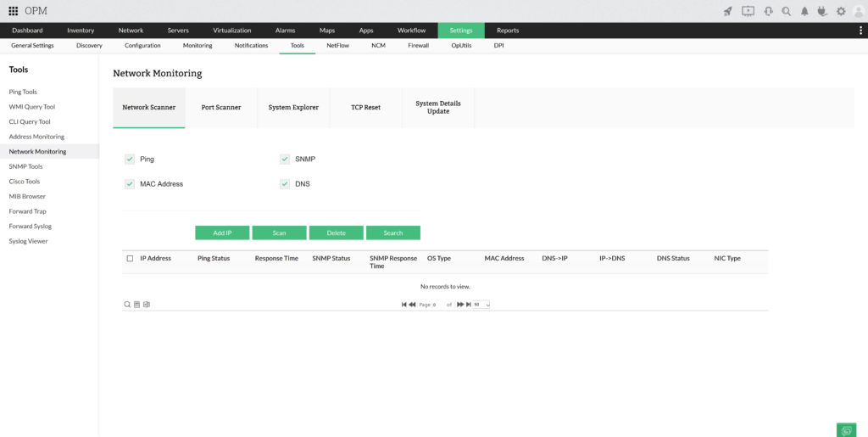Toggle the SNMP checkbox
The height and width of the screenshot is (437, 868).
point(285,159)
